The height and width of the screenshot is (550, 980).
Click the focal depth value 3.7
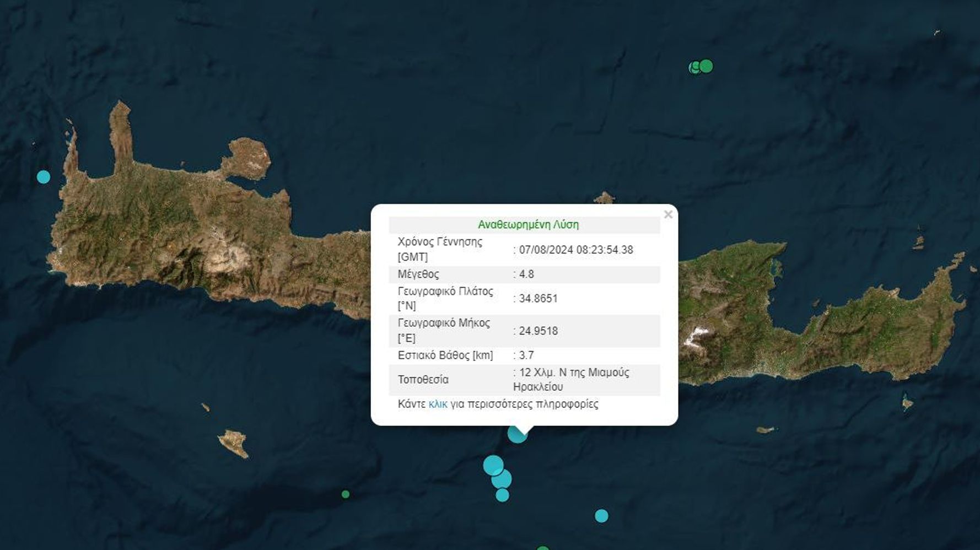[526, 355]
